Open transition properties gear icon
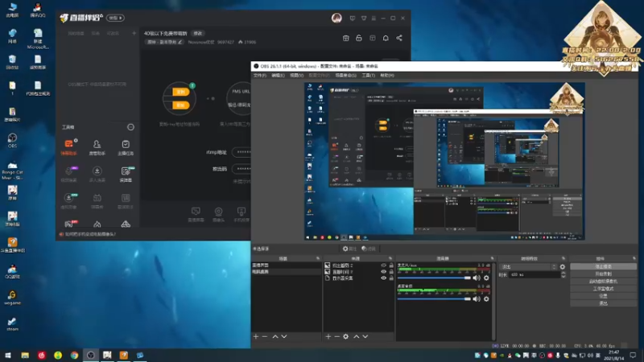The height and width of the screenshot is (362, 644). [562, 267]
